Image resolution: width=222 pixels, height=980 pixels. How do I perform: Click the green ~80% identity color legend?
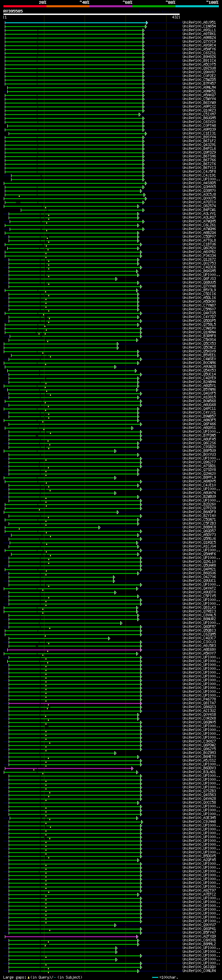(154, 6)
